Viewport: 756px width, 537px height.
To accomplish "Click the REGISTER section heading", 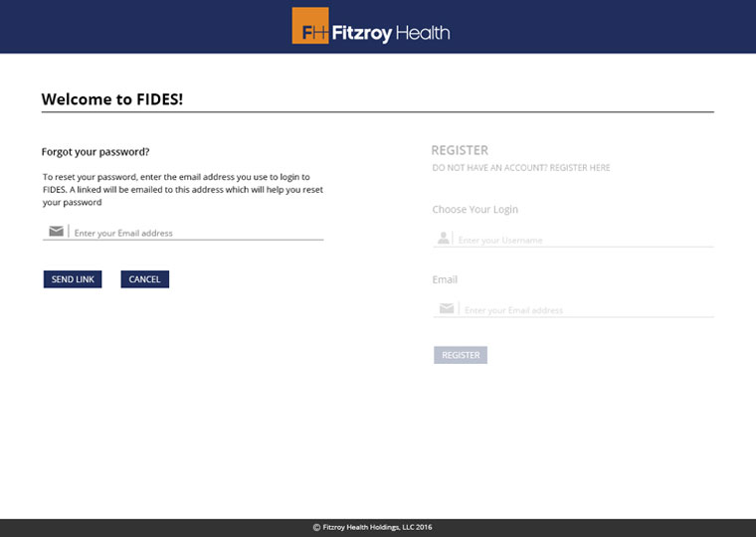I will pos(460,150).
